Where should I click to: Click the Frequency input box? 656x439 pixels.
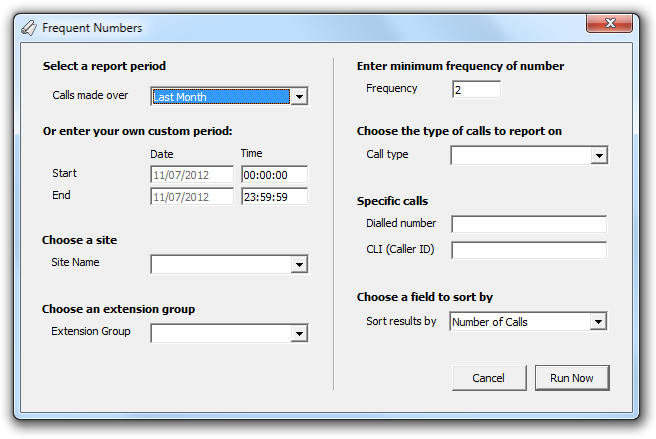(x=477, y=90)
